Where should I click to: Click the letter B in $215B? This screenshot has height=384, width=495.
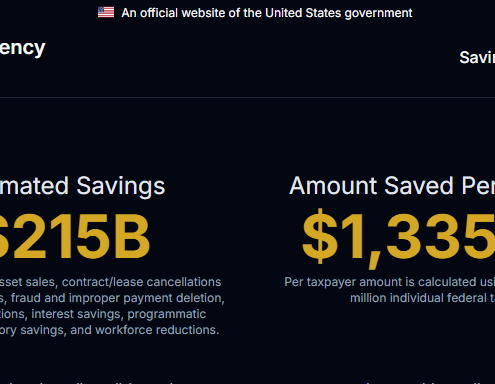pyautogui.click(x=131, y=236)
